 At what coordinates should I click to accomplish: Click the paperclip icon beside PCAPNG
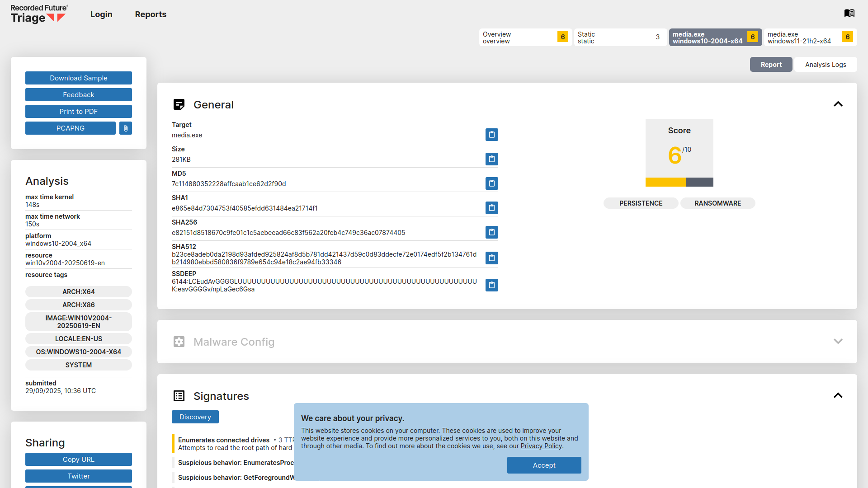pyautogui.click(x=126, y=128)
